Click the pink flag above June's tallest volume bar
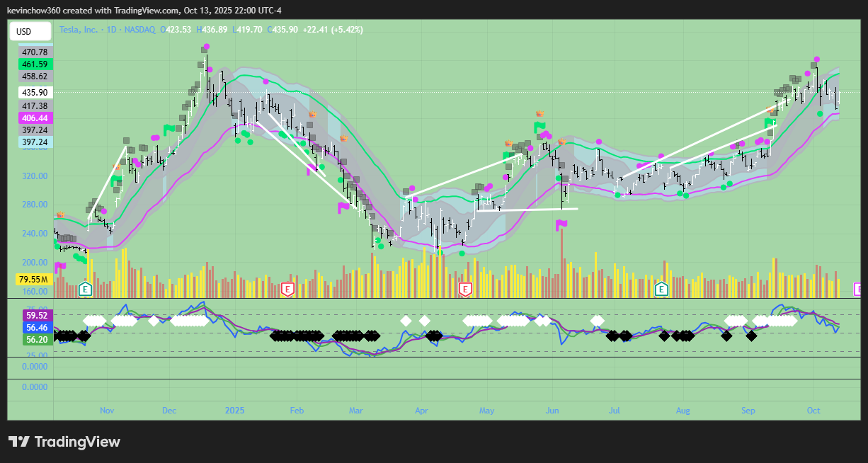This screenshot has width=868, height=463. click(x=561, y=224)
